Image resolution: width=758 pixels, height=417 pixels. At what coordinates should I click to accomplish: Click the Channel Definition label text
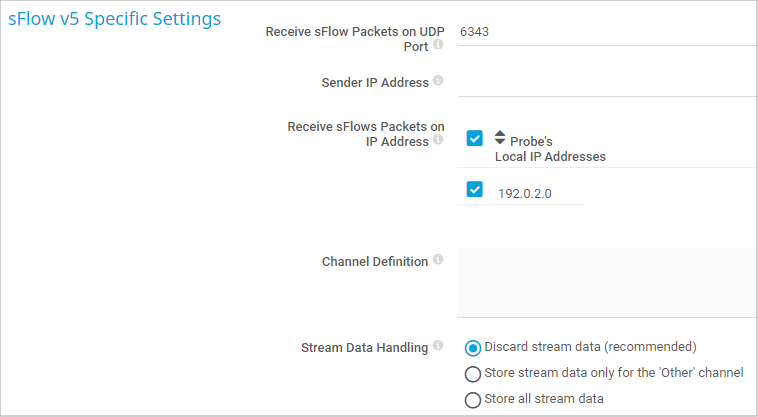375,261
